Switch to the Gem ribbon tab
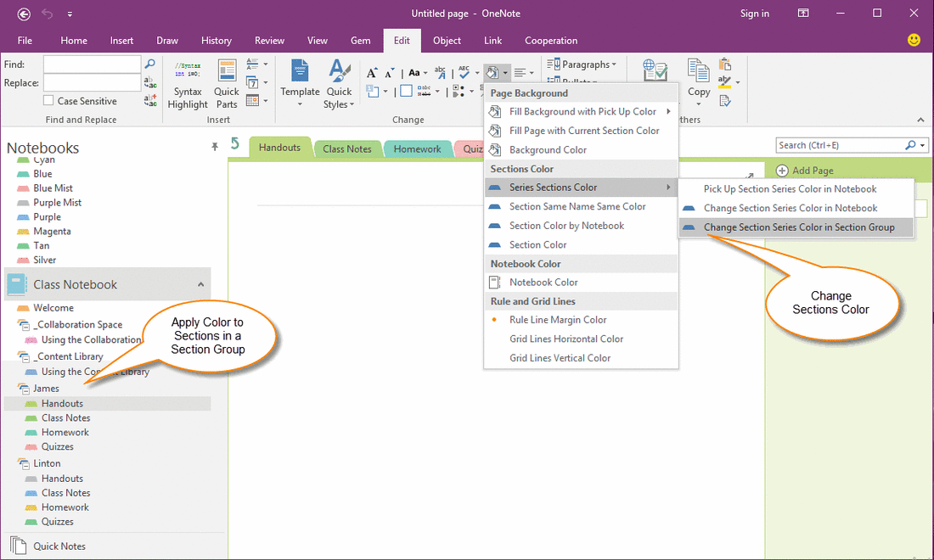The image size is (934, 560). point(360,41)
